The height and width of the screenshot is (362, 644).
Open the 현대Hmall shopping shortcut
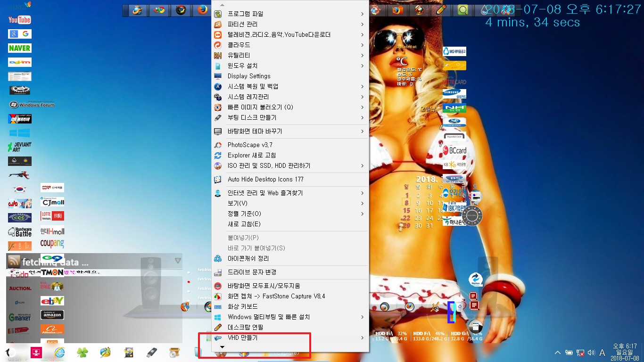[52, 231]
